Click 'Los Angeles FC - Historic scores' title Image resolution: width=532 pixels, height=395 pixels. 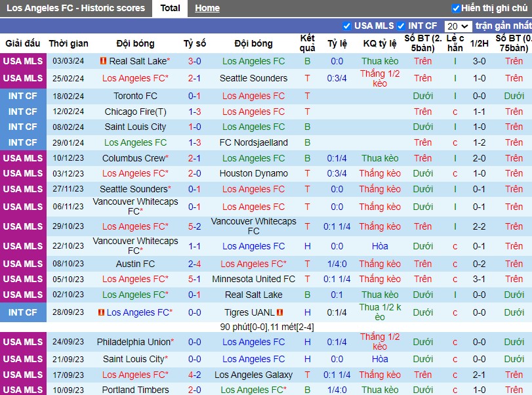click(x=75, y=8)
